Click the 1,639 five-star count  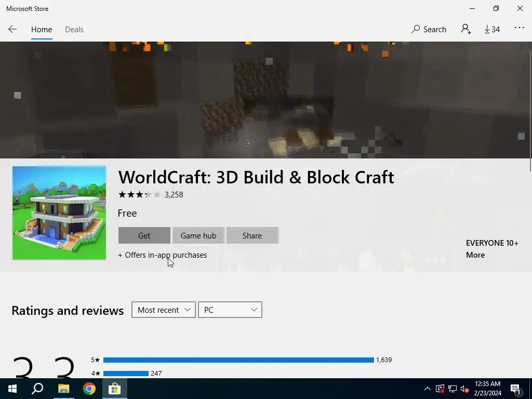point(384,360)
